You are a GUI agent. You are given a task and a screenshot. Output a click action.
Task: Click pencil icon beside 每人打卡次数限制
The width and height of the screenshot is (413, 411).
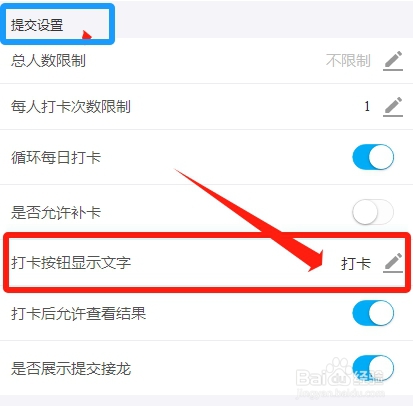tap(393, 107)
